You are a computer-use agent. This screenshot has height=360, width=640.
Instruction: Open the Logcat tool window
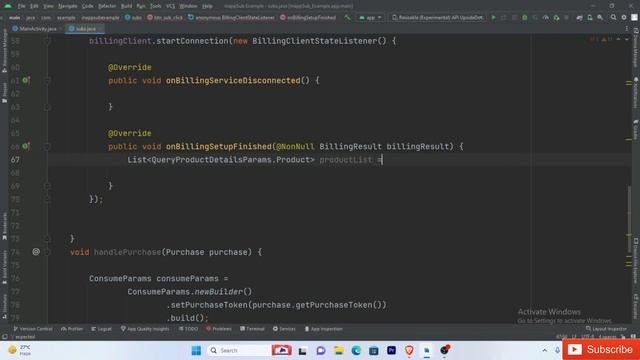[x=101, y=329]
